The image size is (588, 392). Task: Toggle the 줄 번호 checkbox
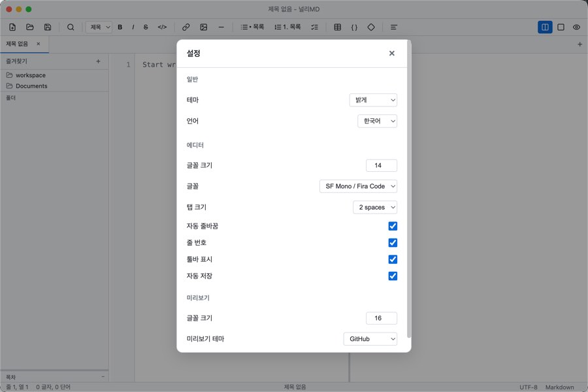pos(393,242)
